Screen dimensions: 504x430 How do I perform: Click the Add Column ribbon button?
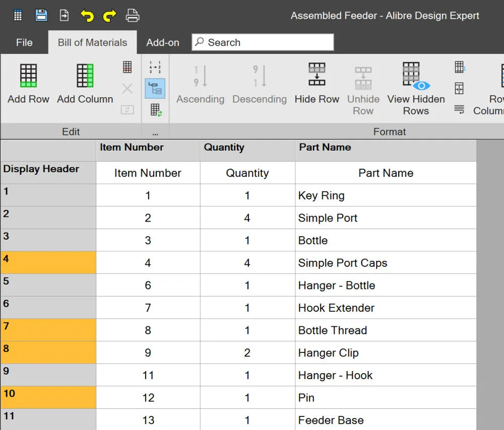click(x=85, y=84)
